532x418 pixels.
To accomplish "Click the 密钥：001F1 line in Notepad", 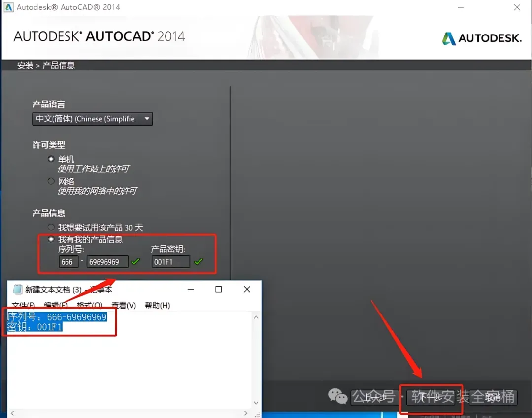I will coord(34,327).
